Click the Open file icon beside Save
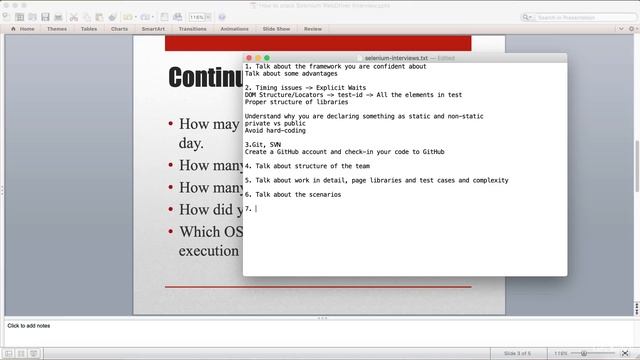640x360 pixels. point(32,17)
